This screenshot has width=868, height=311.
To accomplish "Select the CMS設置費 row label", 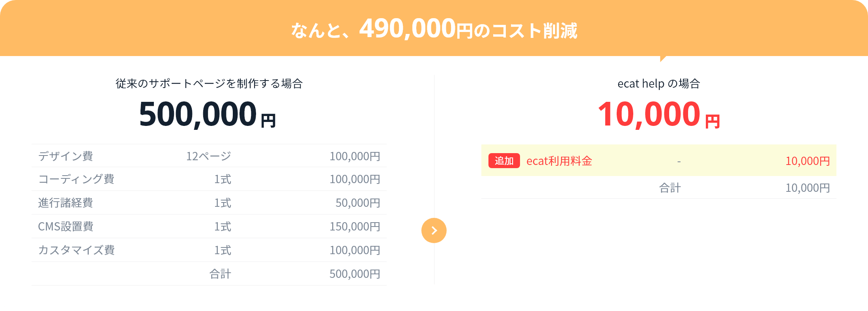I will pyautogui.click(x=65, y=227).
